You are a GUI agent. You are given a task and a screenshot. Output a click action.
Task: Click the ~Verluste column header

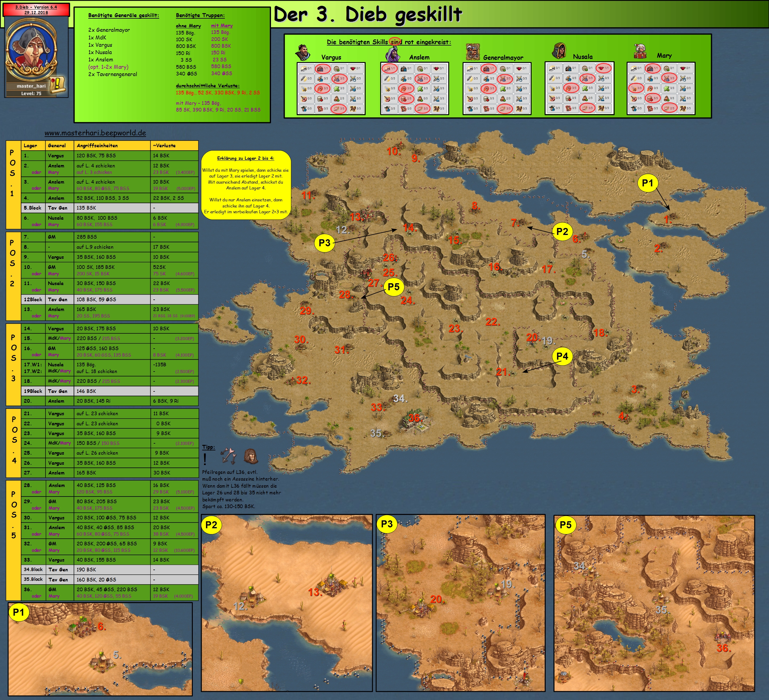(164, 145)
